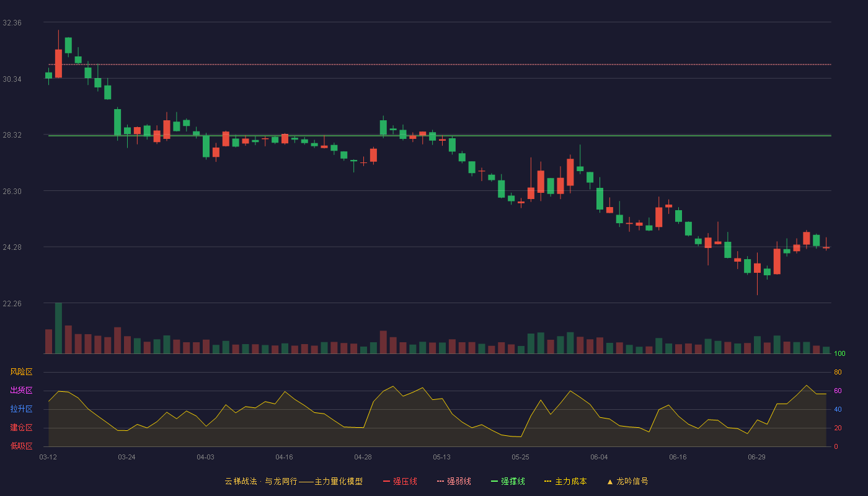The image size is (868, 496).
Task: Click the pink dotted 强弱线 line on chart
Action: click(x=440, y=64)
